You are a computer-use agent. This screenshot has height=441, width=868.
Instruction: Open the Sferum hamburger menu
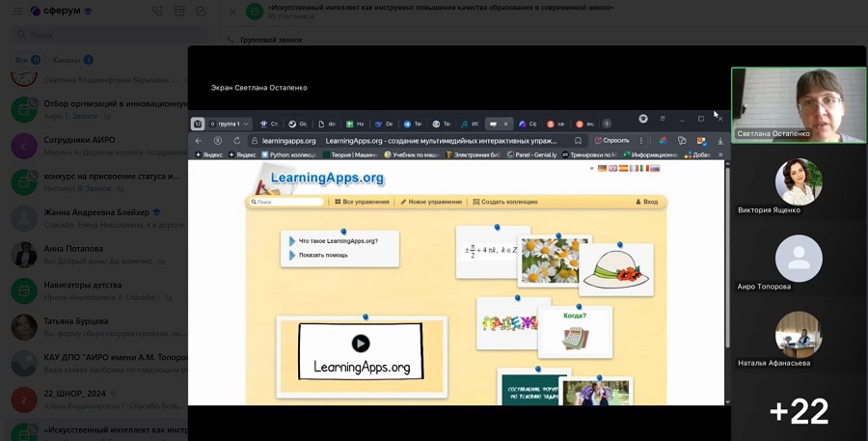[17, 11]
